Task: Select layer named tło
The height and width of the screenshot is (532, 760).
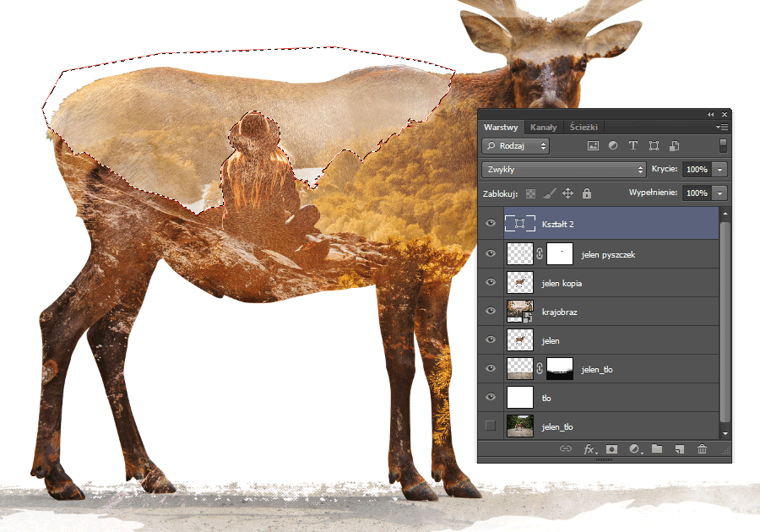Action: 546,398
